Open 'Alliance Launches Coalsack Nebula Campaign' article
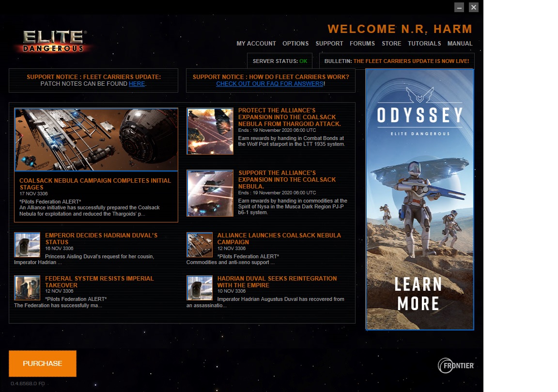The height and width of the screenshot is (392, 558). click(279, 238)
